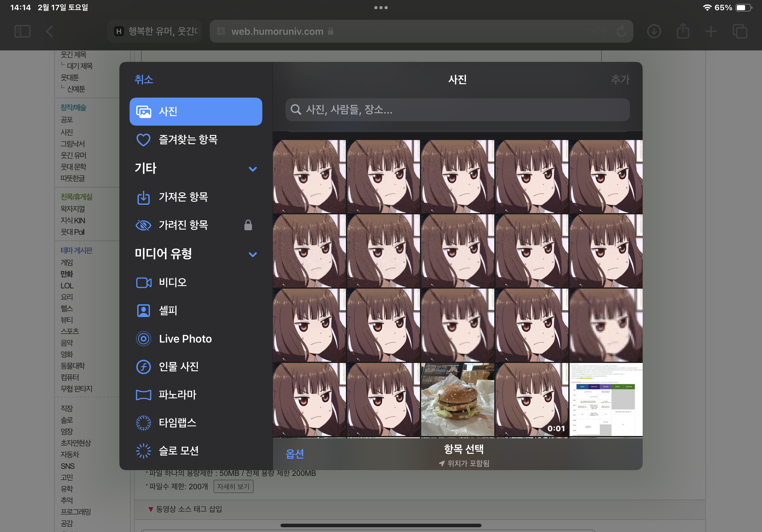Open the Portrait (인물 사진) category
Viewport: 762px width, 532px height.
(179, 367)
